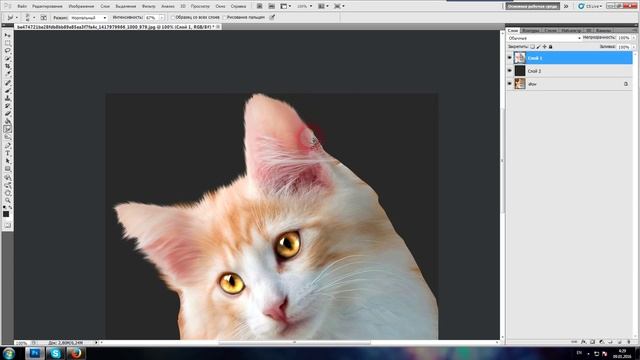640x360 pixels.
Task: Open the Режим mode dropdown
Action: tap(88, 18)
